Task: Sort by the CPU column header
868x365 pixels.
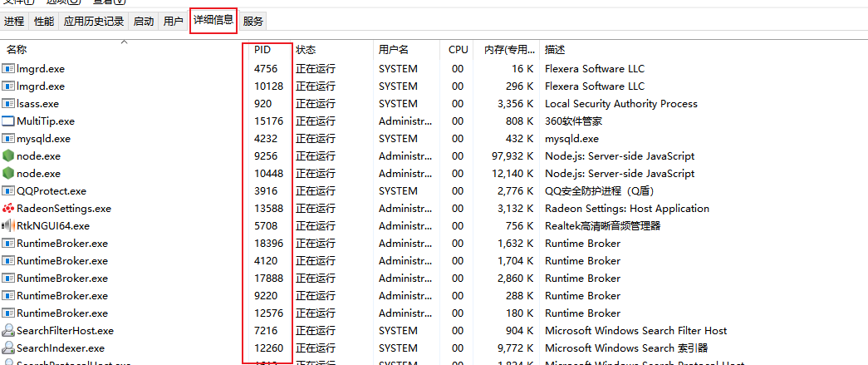Action: [x=459, y=50]
